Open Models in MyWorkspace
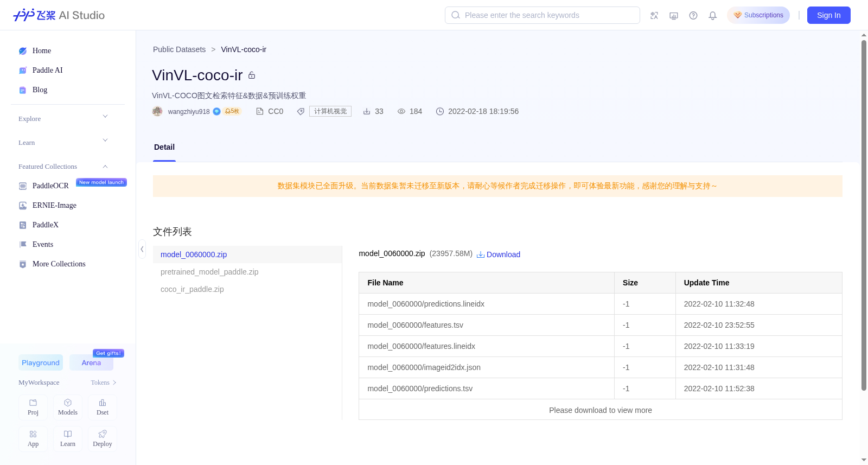Screen dimensions: 868x465 click(68, 407)
